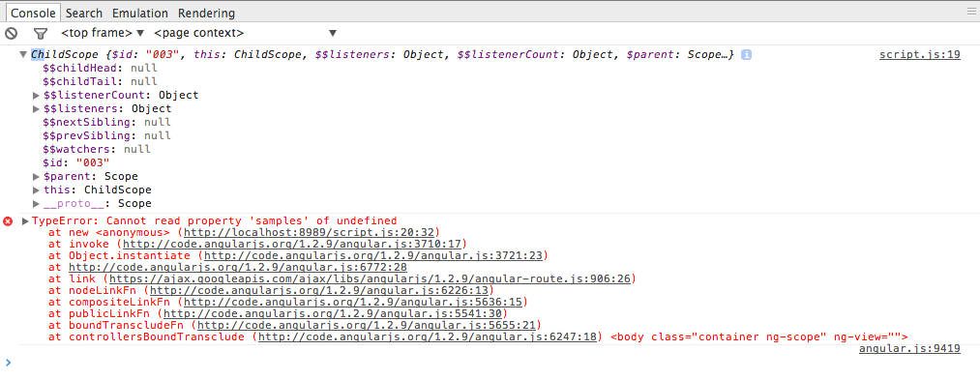Open the top frame dropdown

(103, 33)
